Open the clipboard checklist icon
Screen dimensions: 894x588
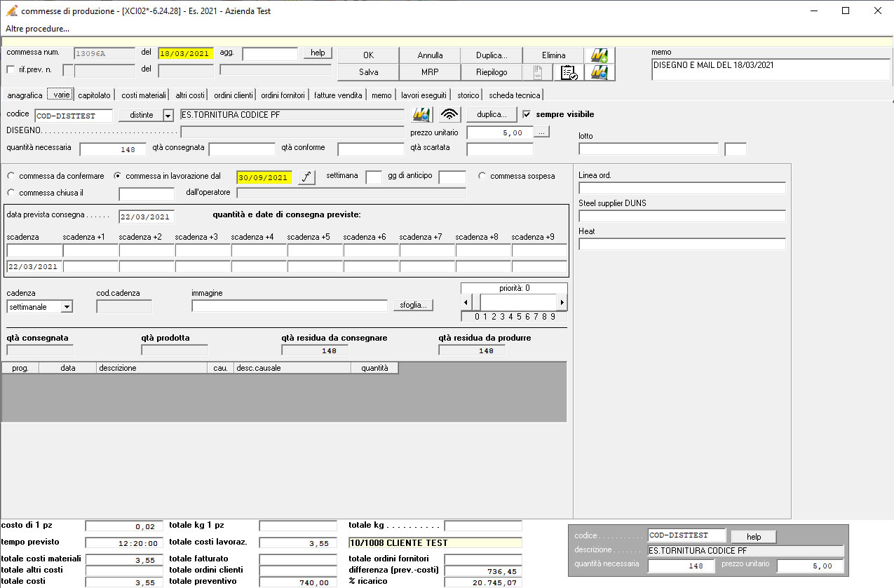point(569,72)
